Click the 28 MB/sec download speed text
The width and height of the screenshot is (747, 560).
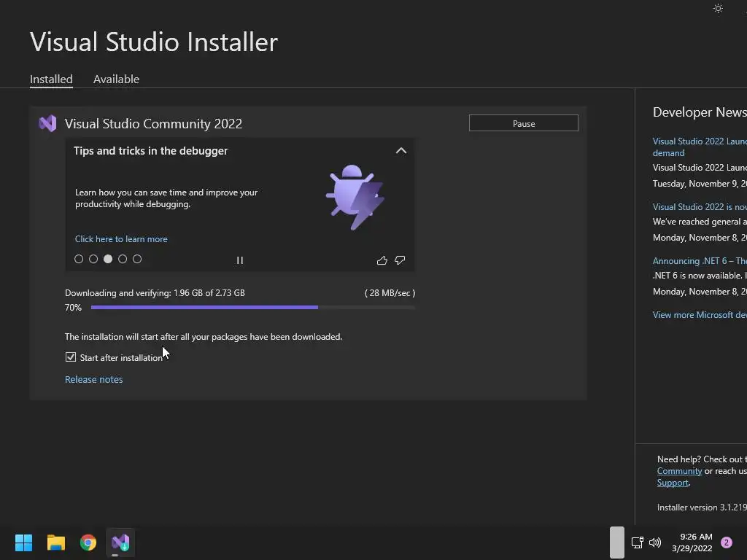coord(390,293)
